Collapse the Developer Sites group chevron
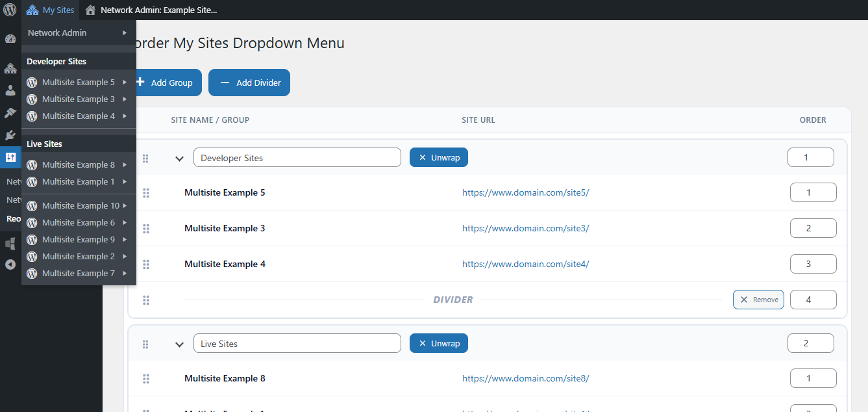Image resolution: width=868 pixels, height=412 pixels. coord(180,158)
